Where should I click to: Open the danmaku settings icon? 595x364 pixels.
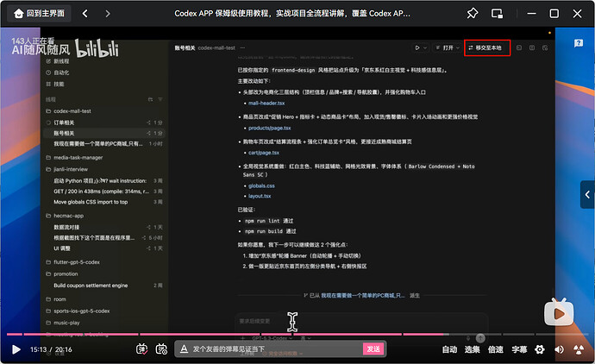tap(161, 349)
